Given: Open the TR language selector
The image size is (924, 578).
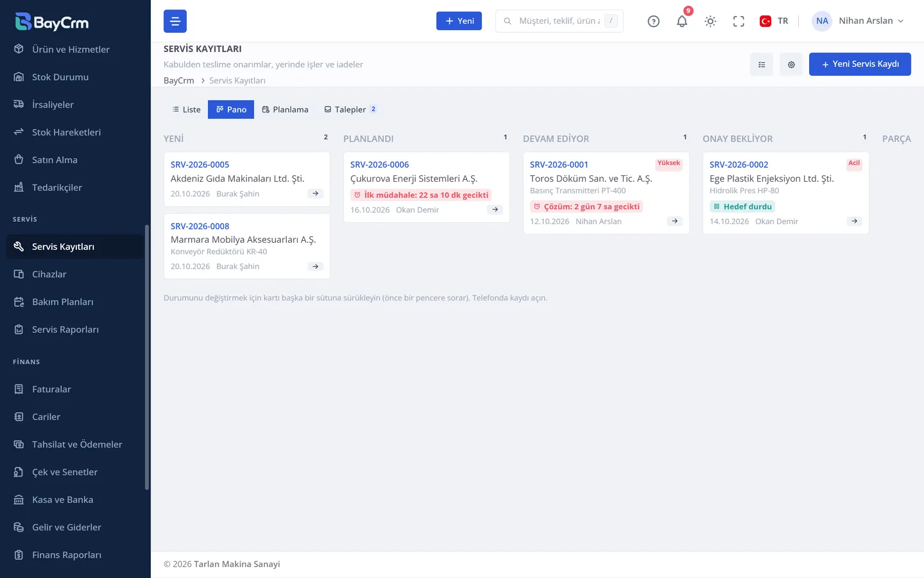Looking at the screenshot, I should click(x=774, y=21).
